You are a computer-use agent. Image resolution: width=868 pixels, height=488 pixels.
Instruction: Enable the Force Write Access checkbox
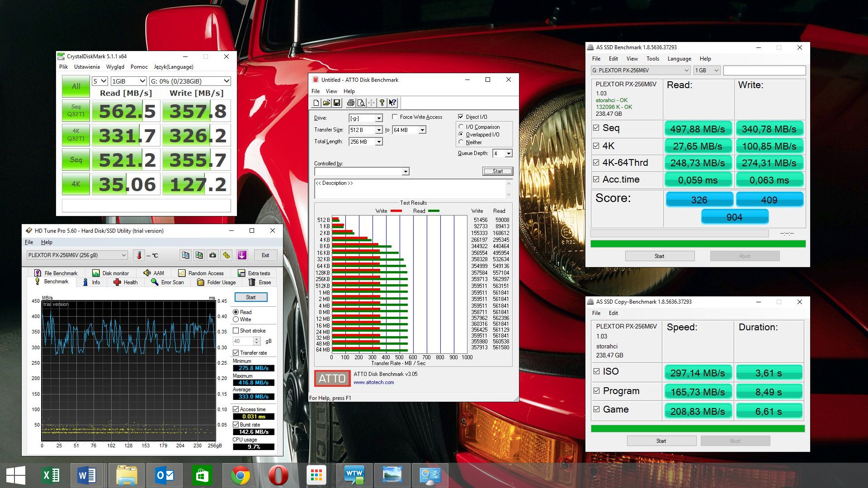395,117
